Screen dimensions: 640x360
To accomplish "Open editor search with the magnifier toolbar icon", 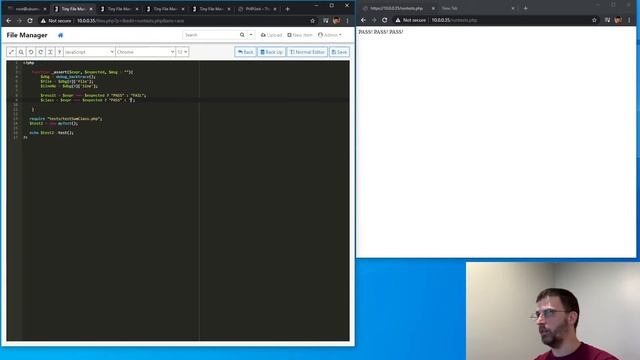I will coord(21,52).
